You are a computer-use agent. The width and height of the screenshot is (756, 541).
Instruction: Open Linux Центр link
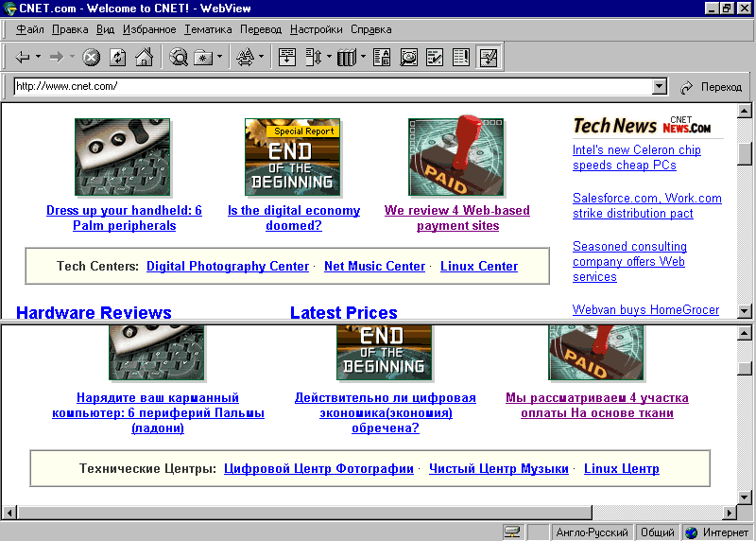(622, 468)
